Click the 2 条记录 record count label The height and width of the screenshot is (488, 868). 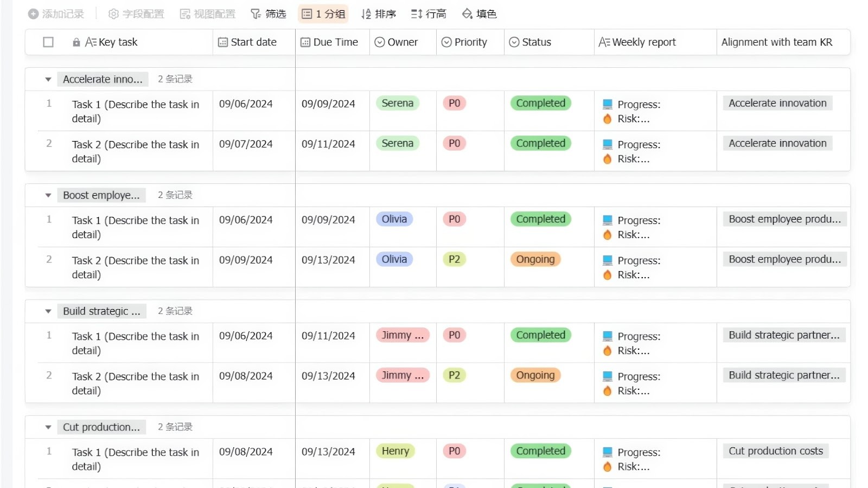(x=175, y=79)
